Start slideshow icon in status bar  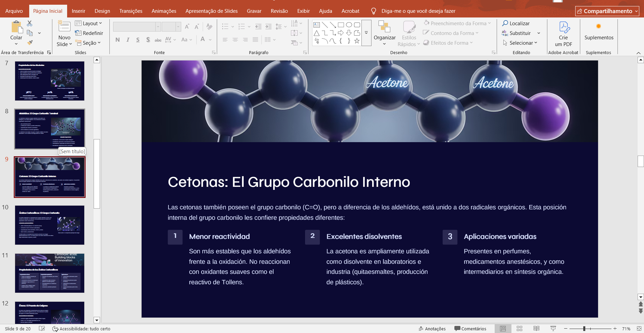pos(553,329)
